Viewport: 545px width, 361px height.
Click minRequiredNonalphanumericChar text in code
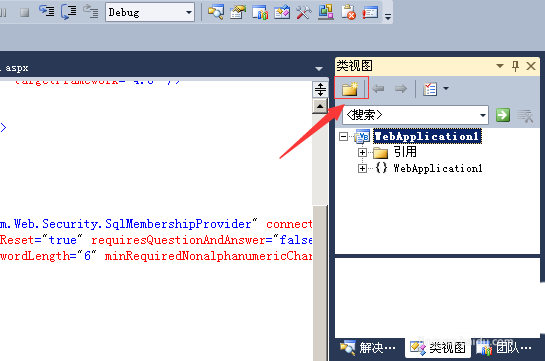[208, 256]
